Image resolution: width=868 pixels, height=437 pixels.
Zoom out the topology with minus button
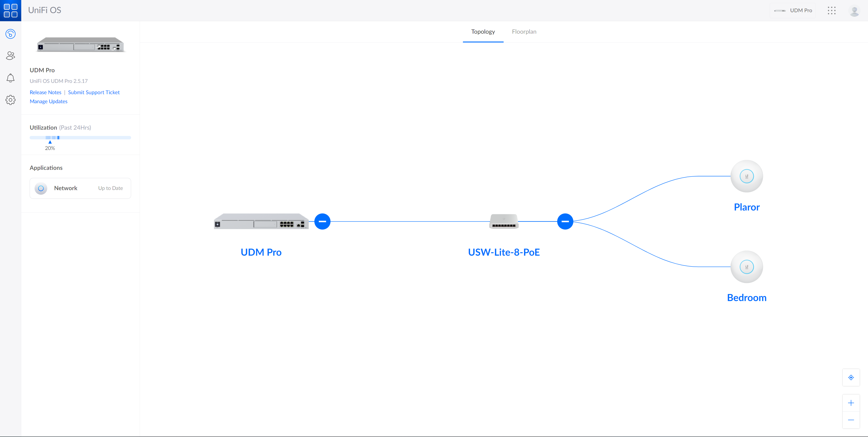(x=851, y=420)
